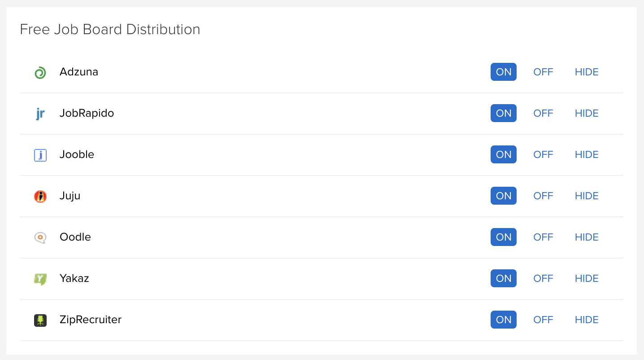Click the Juju red circle logo
Image resolution: width=644 pixels, height=360 pixels.
(x=40, y=196)
